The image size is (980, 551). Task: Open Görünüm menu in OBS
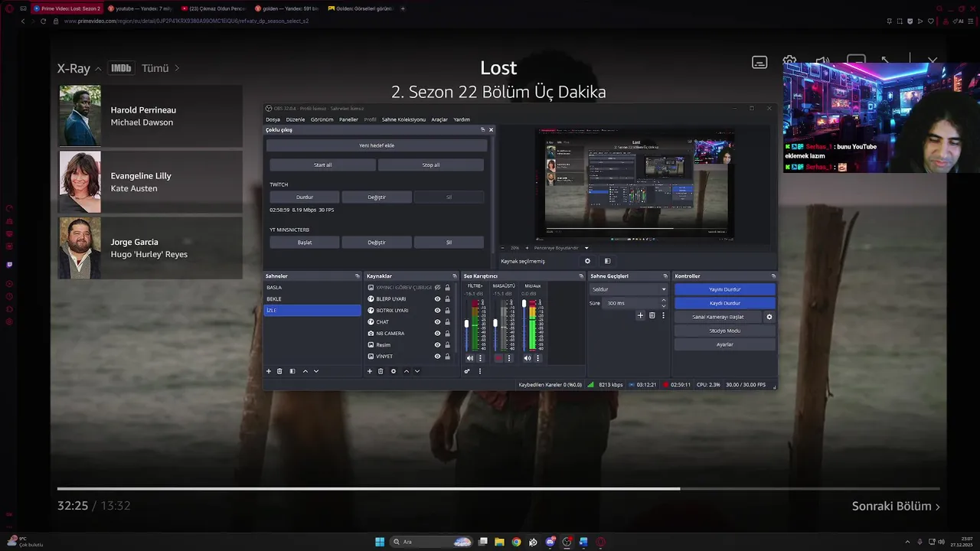322,119
